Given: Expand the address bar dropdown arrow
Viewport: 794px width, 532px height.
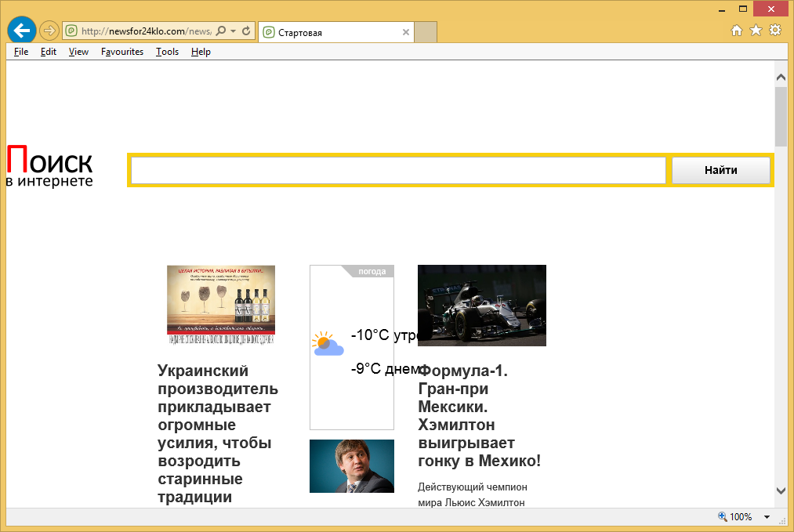Looking at the screenshot, I should click(233, 32).
